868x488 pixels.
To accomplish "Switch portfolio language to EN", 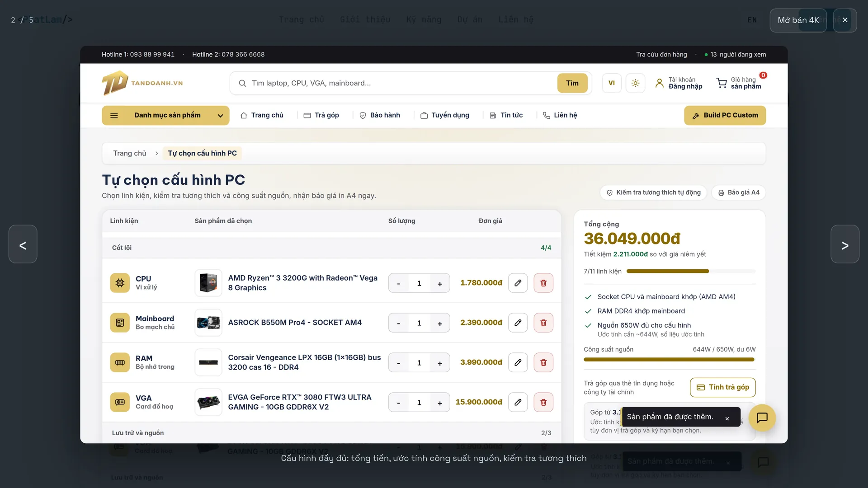I will [x=752, y=20].
